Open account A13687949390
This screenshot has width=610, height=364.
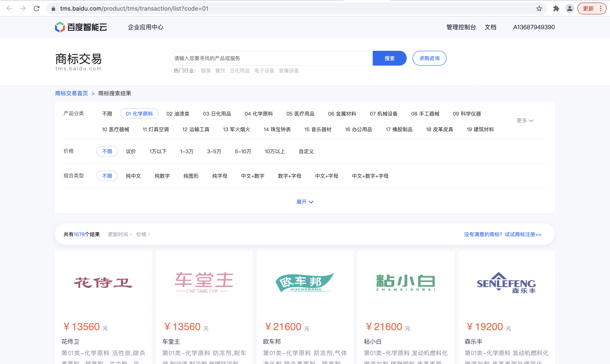(534, 27)
